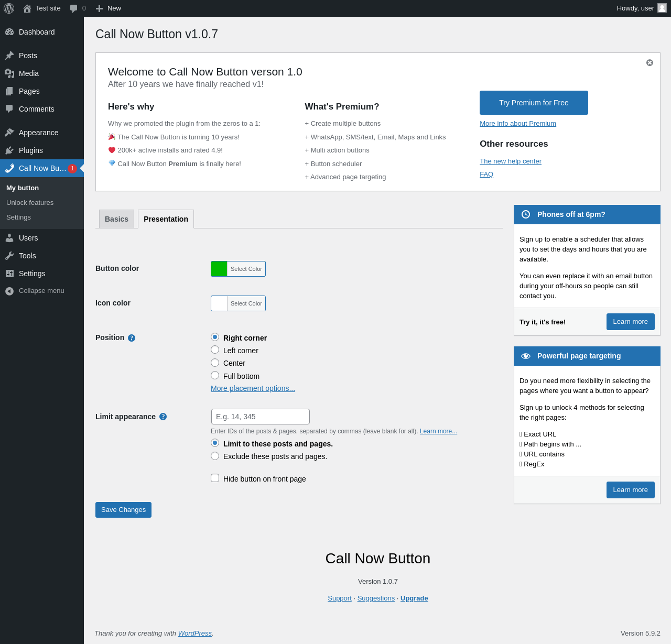The width and height of the screenshot is (671, 644).
Task: Open the Call Now Button Settings submenu item
Action: (x=18, y=217)
